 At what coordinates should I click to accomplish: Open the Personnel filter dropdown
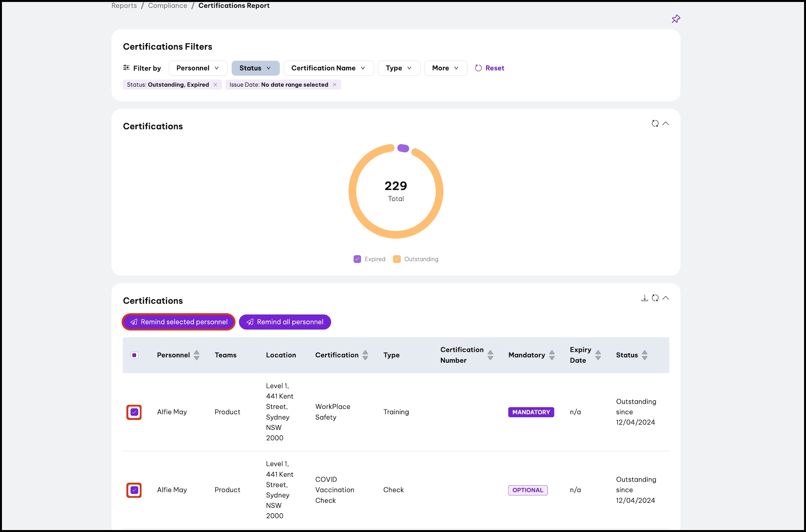point(198,68)
